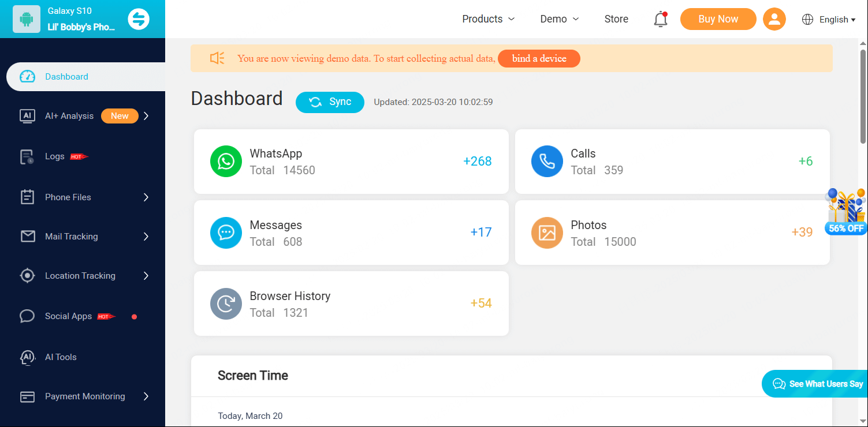This screenshot has height=427, width=868.
Task: Click the AI+ Analysis sidebar icon
Action: point(27,116)
